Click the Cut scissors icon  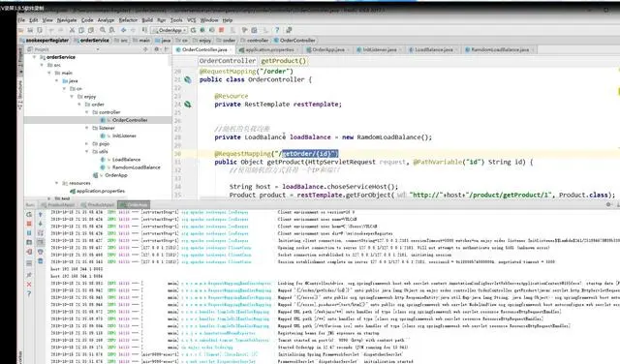click(x=72, y=30)
